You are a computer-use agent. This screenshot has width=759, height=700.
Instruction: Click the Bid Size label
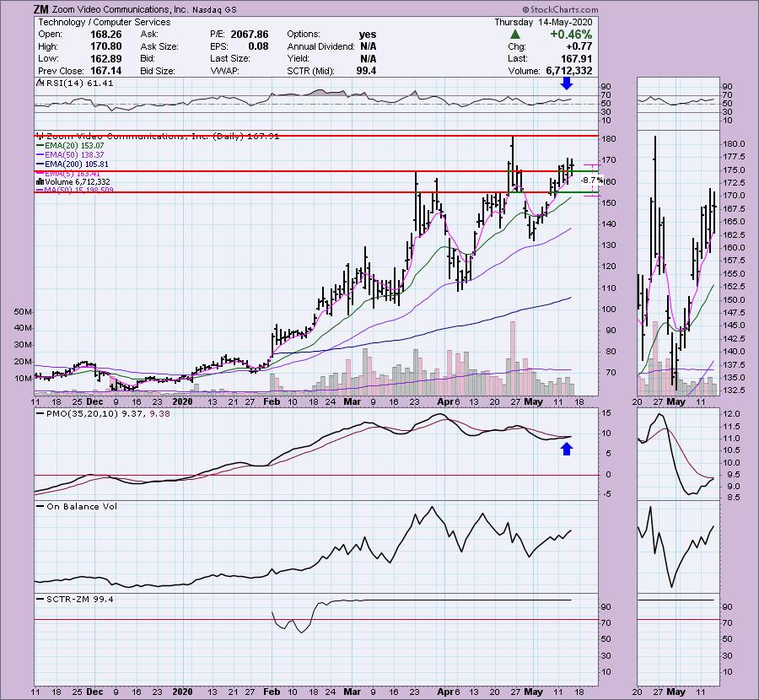coord(158,71)
